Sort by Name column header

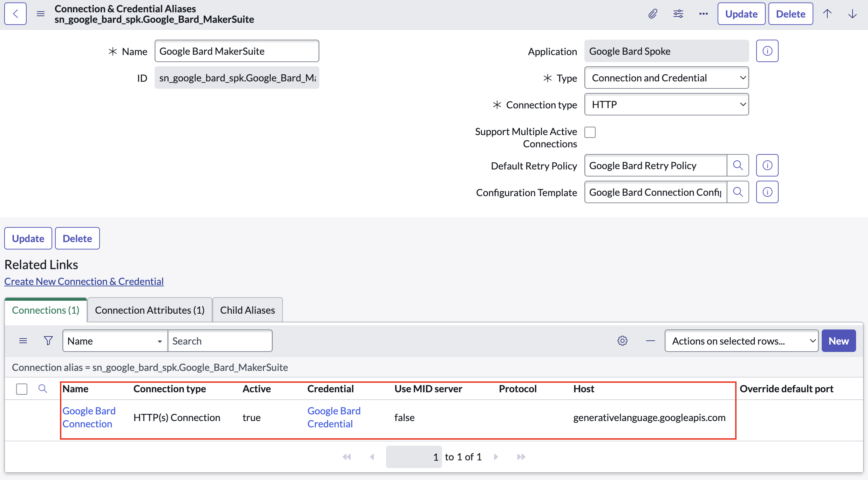tap(75, 389)
